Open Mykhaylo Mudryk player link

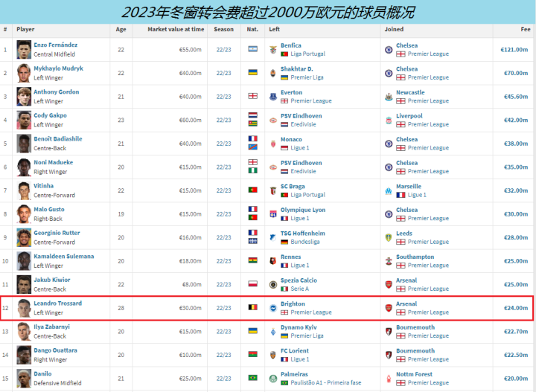pyautogui.click(x=58, y=68)
